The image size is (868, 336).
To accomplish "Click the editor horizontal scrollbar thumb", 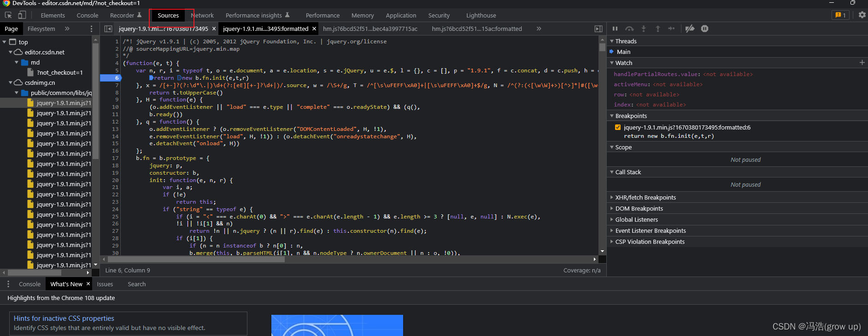I will 196,259.
